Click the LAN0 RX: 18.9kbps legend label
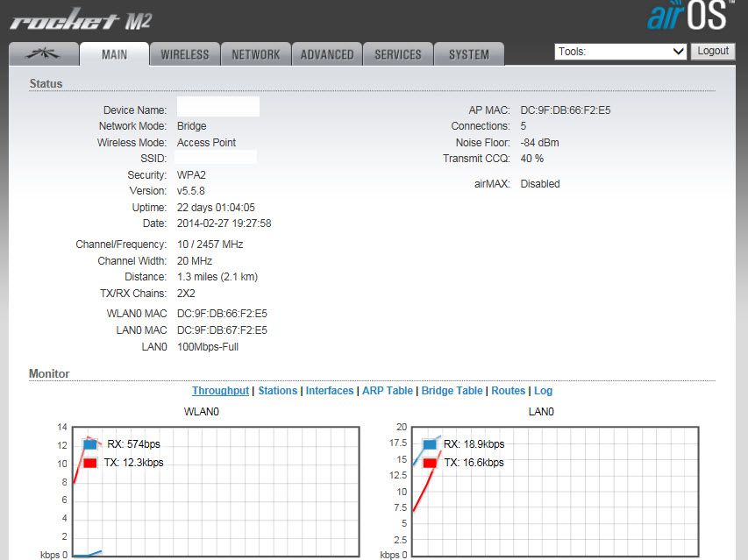The image size is (748, 560). coord(474,444)
